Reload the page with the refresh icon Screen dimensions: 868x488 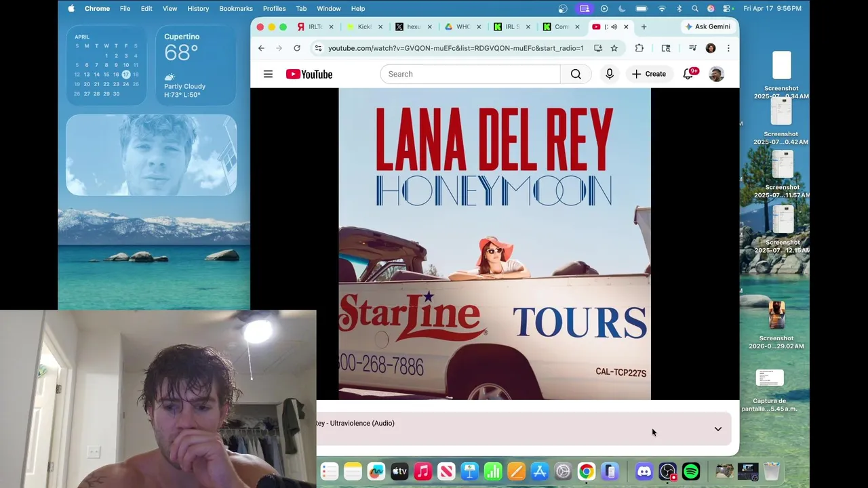tap(297, 48)
